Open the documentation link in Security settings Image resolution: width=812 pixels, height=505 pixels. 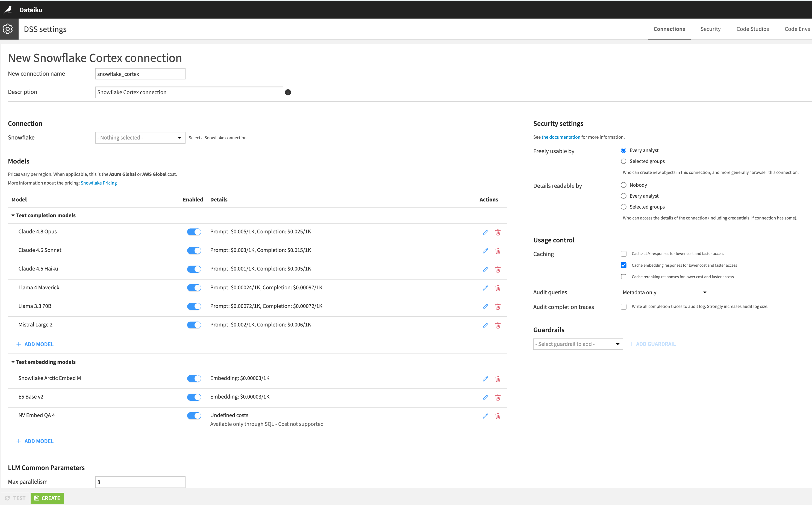pyautogui.click(x=561, y=137)
